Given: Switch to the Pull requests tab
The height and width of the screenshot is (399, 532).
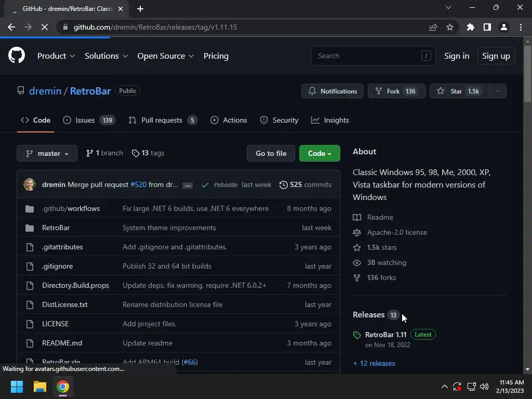Looking at the screenshot, I should click(x=163, y=120).
